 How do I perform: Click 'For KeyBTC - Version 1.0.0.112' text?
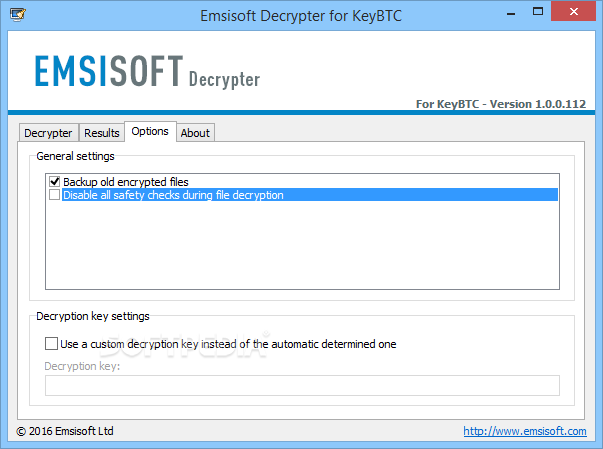501,104
